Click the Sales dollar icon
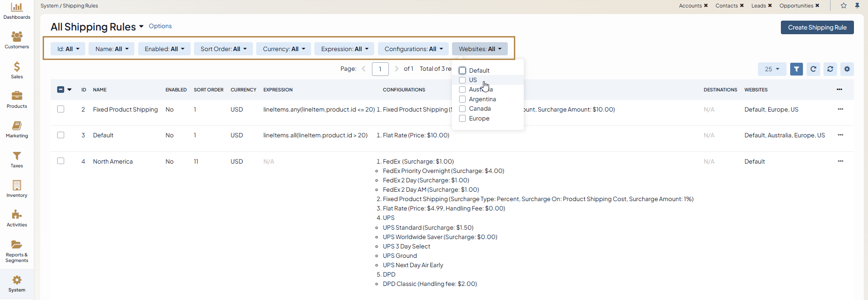The width and height of the screenshot is (868, 300). click(x=17, y=67)
